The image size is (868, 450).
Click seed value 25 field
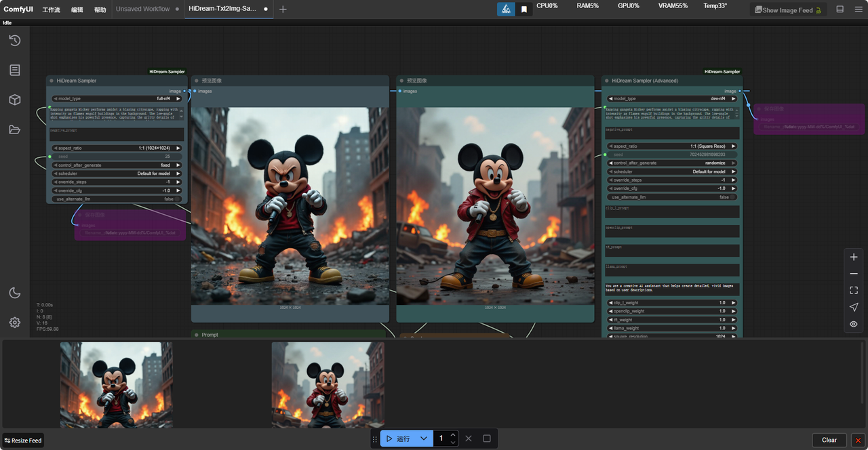pyautogui.click(x=117, y=157)
